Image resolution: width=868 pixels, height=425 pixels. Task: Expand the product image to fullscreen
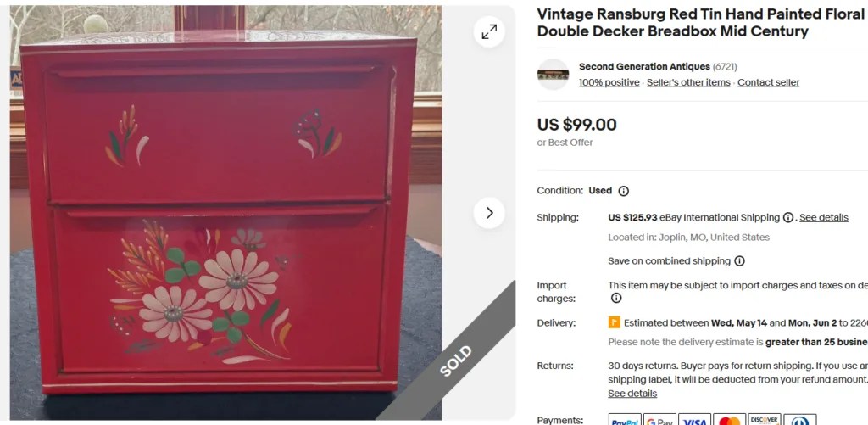tap(489, 32)
